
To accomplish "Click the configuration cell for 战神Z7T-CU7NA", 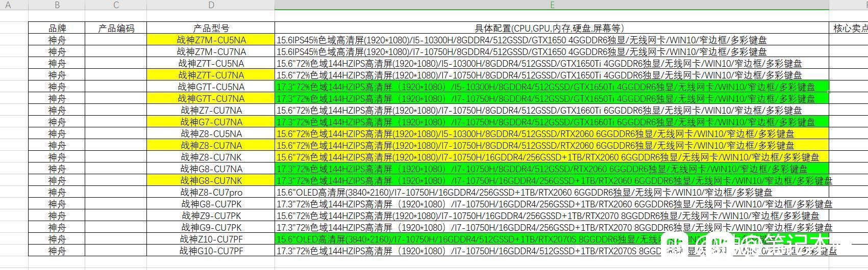I will [x=552, y=75].
